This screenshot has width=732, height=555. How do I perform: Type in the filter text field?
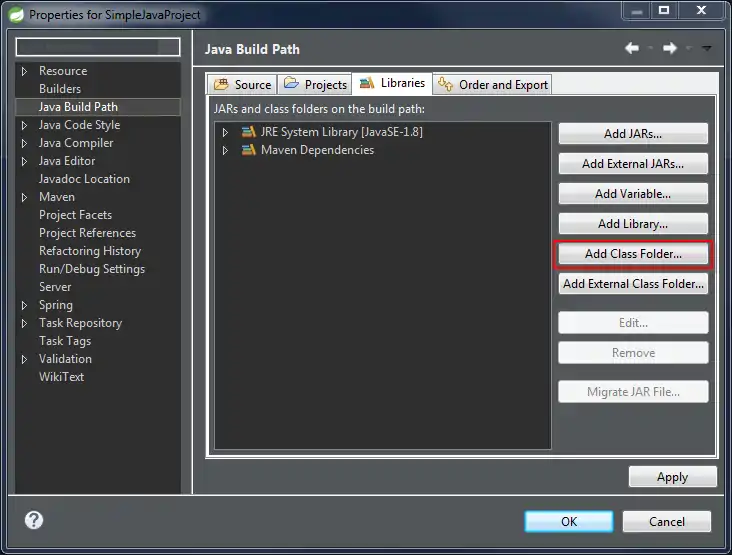pyautogui.click(x=98, y=47)
